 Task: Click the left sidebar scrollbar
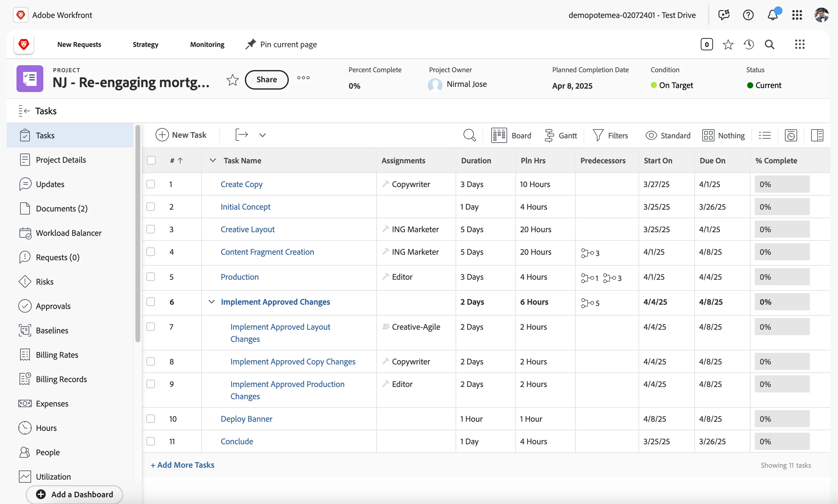click(138, 234)
